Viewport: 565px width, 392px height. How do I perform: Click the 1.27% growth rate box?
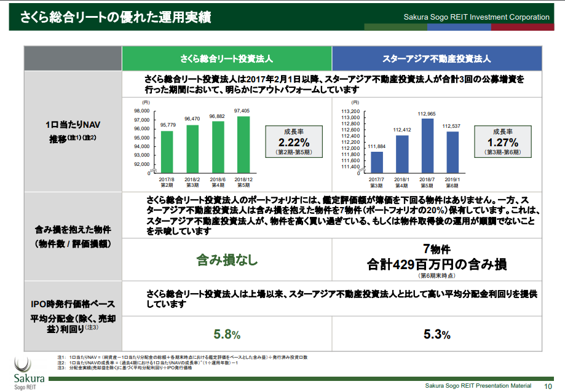pos(503,142)
